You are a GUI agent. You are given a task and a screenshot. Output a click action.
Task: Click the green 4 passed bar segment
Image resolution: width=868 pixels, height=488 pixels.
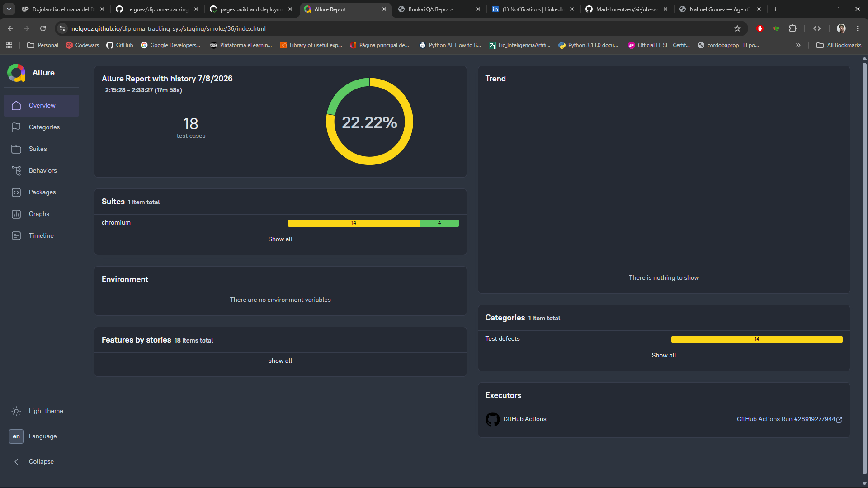click(x=439, y=223)
